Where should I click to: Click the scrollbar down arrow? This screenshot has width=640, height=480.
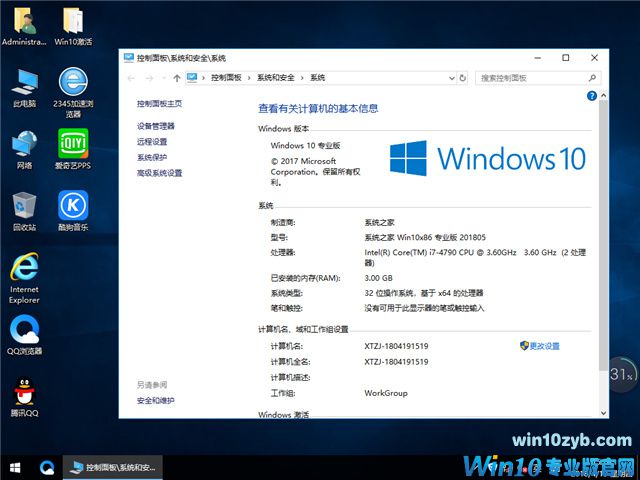603,413
